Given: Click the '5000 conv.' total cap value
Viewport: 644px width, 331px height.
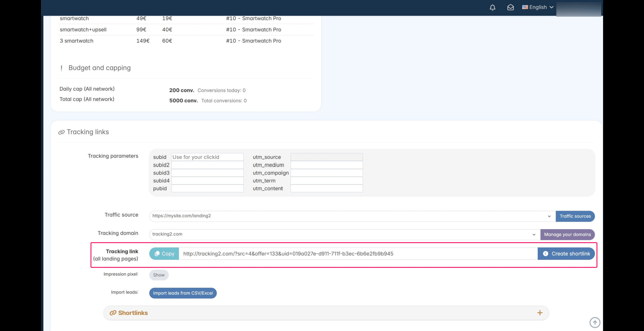Looking at the screenshot, I should coord(183,100).
